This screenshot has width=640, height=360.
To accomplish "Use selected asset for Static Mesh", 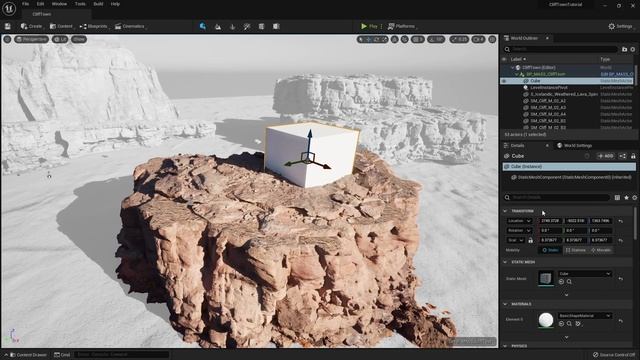I will pyautogui.click(x=561, y=282).
